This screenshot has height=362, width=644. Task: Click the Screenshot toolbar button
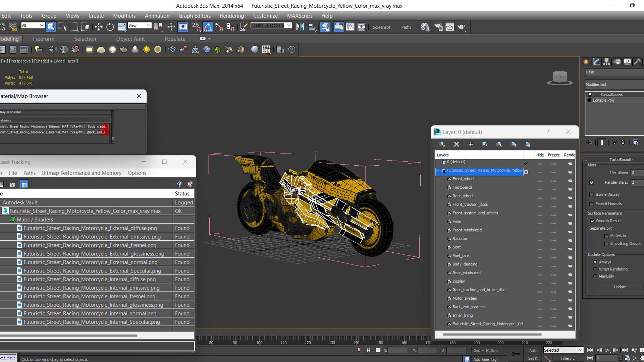[x=381, y=27]
